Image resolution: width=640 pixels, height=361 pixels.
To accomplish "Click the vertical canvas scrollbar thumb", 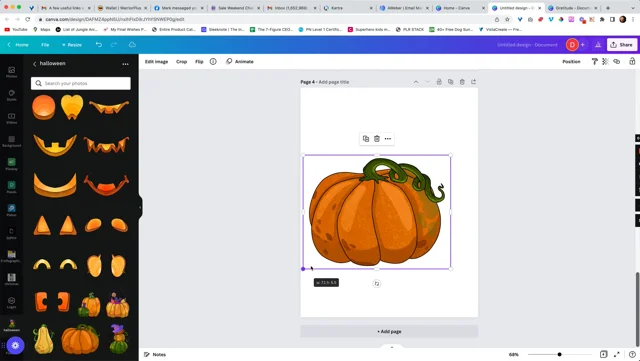I will 637,309.
